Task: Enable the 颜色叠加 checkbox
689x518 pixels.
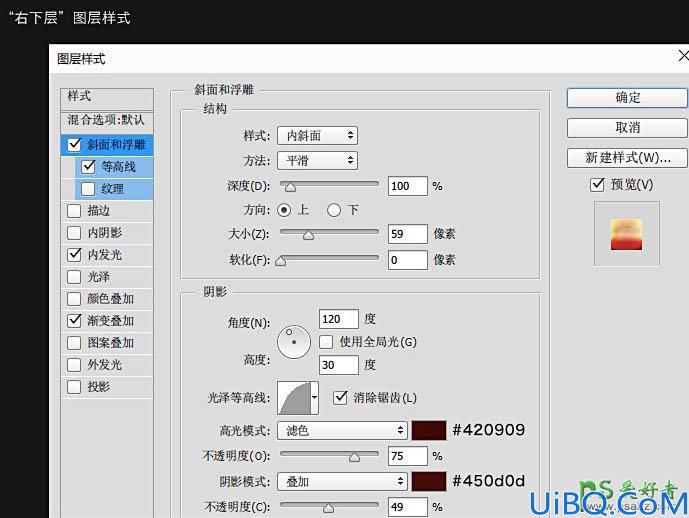Action: [74, 299]
